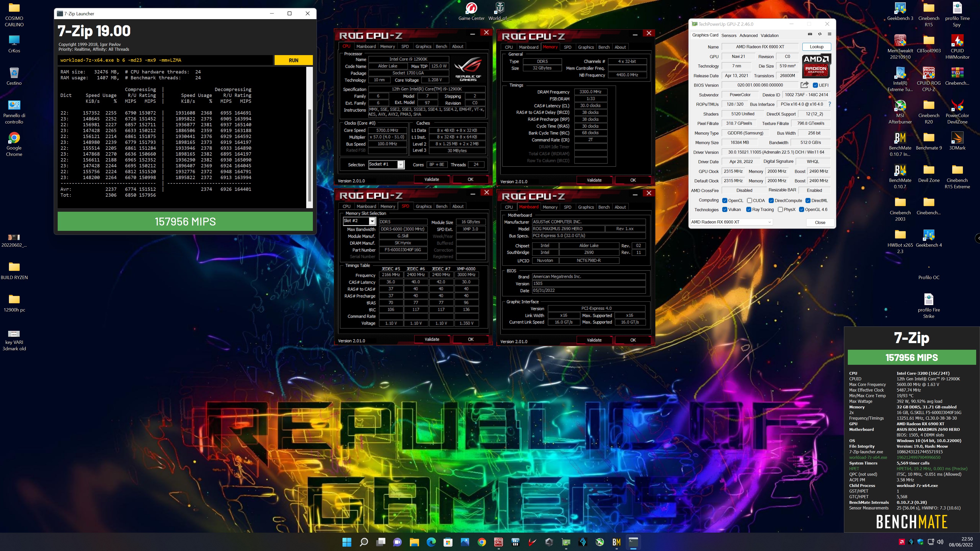This screenshot has width=980, height=551.
Task: Click the green 157956 MIPS result bar in launcher
Action: click(x=185, y=221)
